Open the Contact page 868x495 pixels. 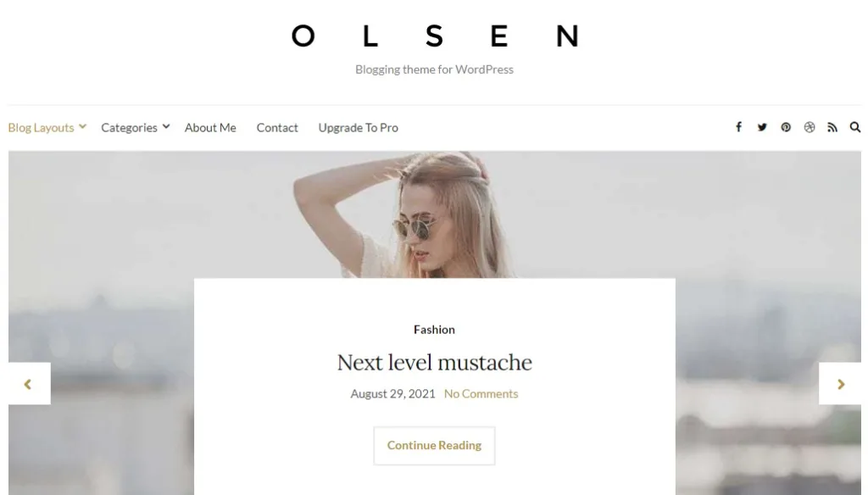(277, 128)
